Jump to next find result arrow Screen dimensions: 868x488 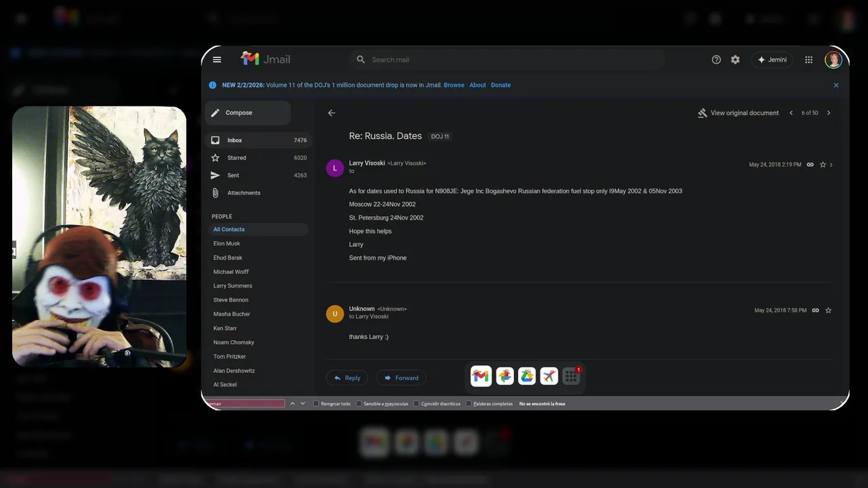tap(302, 403)
